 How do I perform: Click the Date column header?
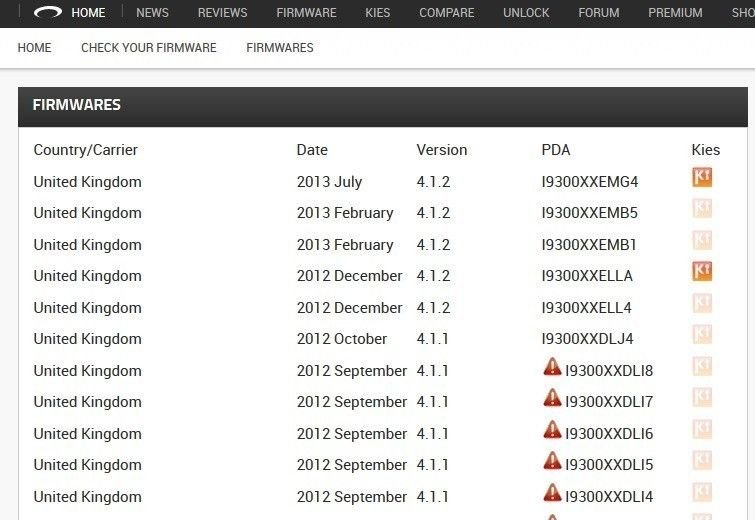tap(312, 150)
